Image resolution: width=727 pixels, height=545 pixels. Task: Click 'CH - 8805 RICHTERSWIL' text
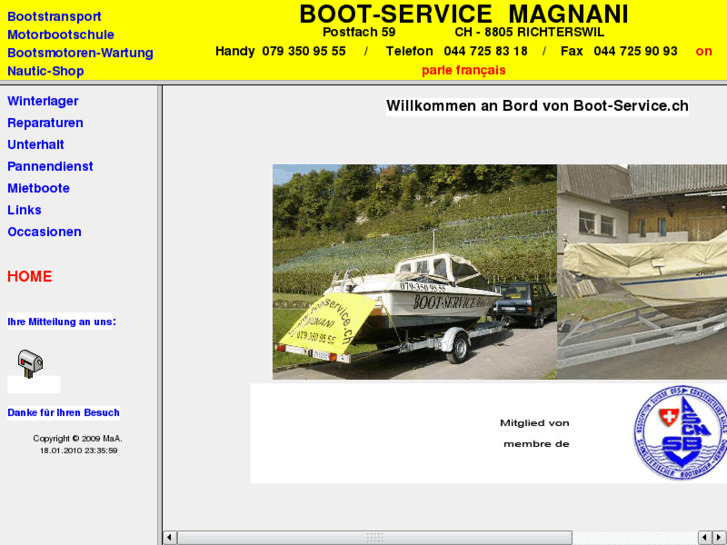pyautogui.click(x=529, y=32)
